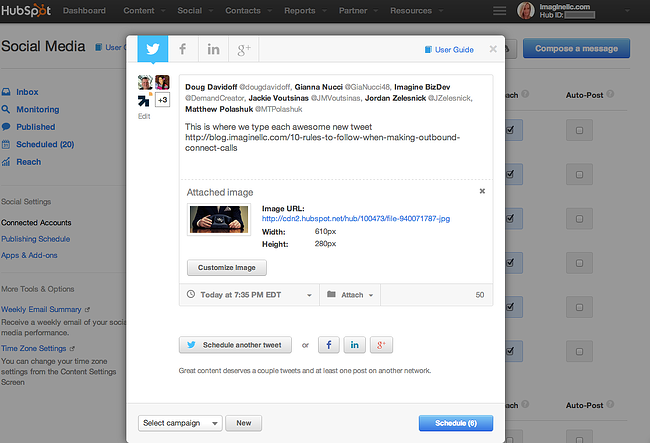Edit the selected Twitter accounts

pos(144,116)
